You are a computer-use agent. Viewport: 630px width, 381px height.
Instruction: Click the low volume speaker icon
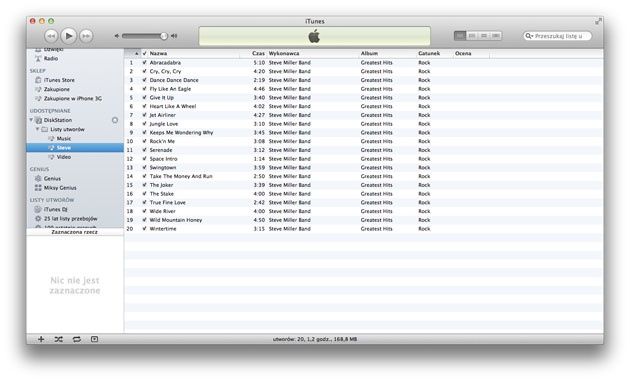117,36
